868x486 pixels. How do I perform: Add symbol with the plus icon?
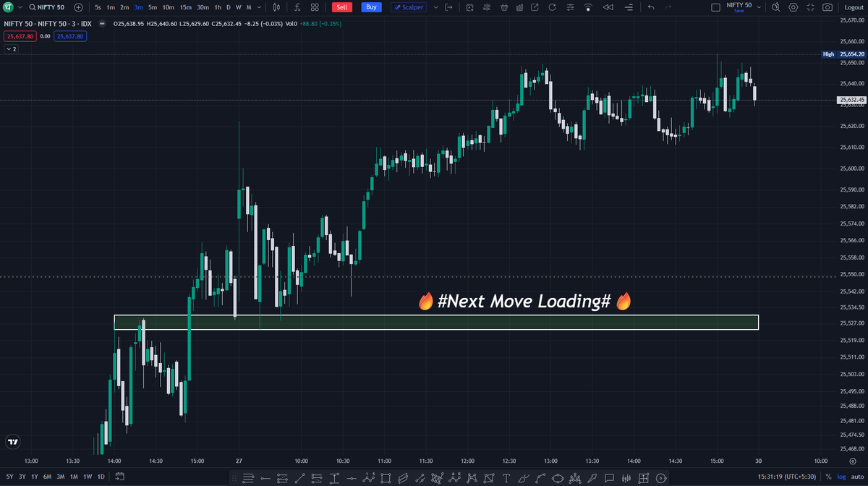(x=78, y=7)
